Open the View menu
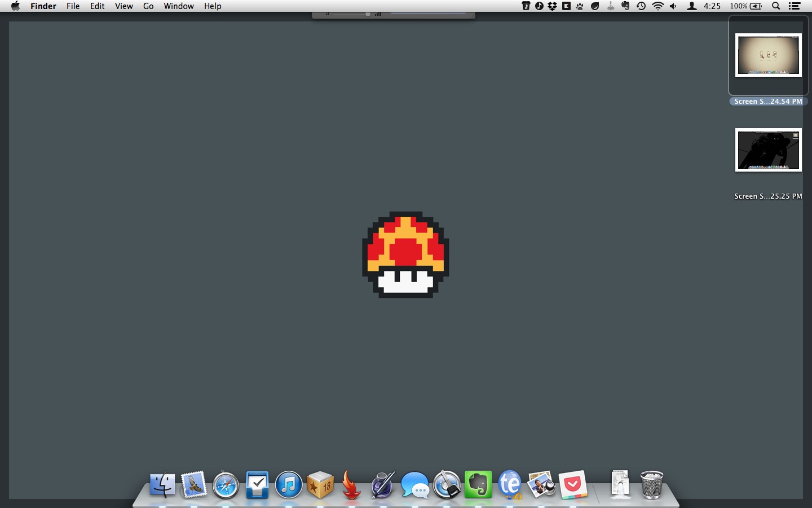This screenshot has height=508, width=812. [123, 6]
